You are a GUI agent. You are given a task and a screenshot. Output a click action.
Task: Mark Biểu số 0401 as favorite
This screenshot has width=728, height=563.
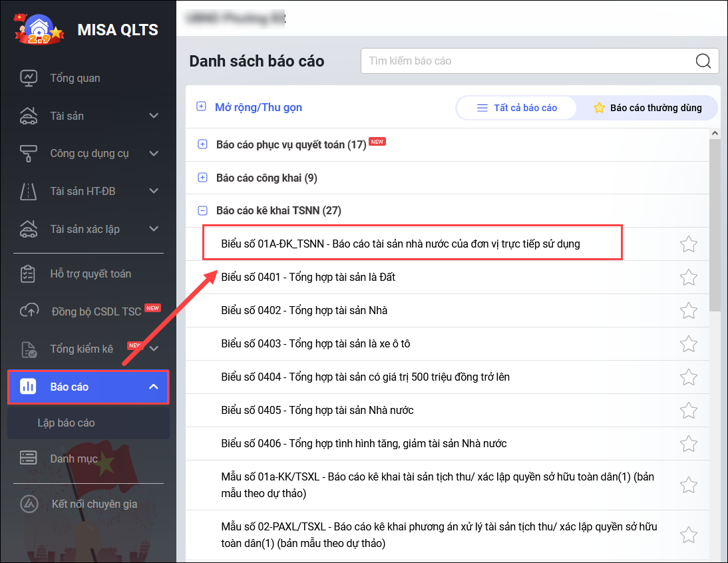[689, 277]
